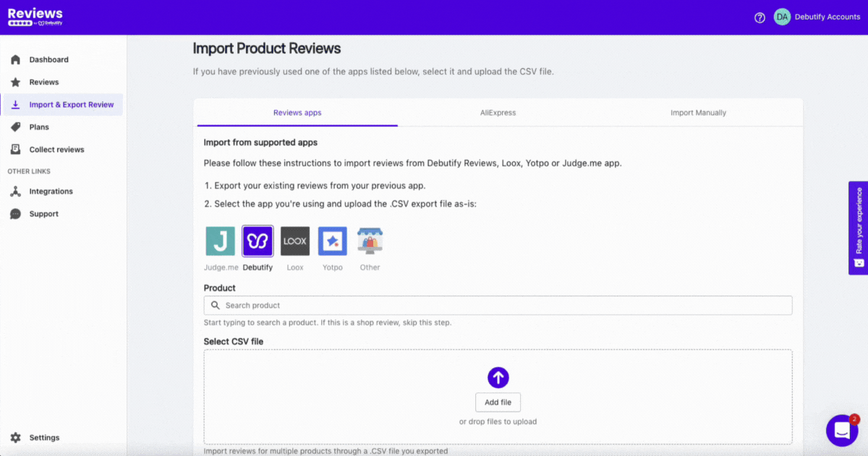Click the Import Product Reviews heading
This screenshot has width=868, height=456.
(267, 48)
